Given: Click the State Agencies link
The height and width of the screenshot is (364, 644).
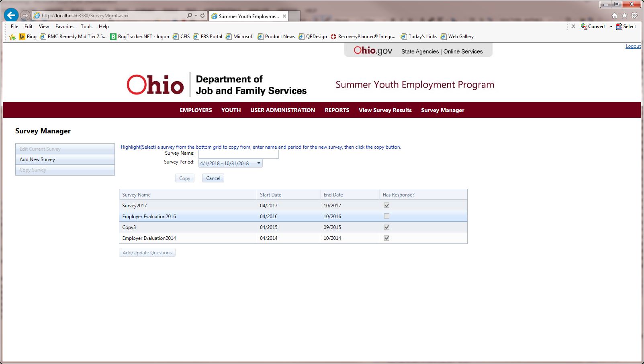Looking at the screenshot, I should [x=420, y=51].
